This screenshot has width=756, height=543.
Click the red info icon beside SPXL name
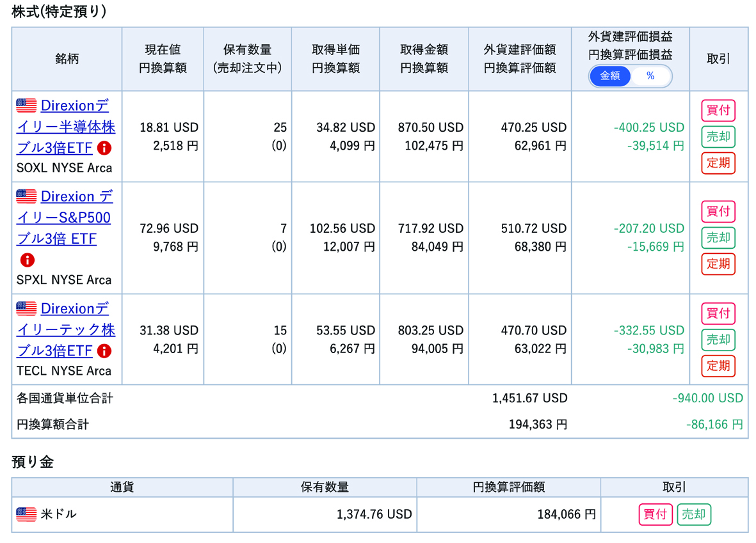coord(28,260)
